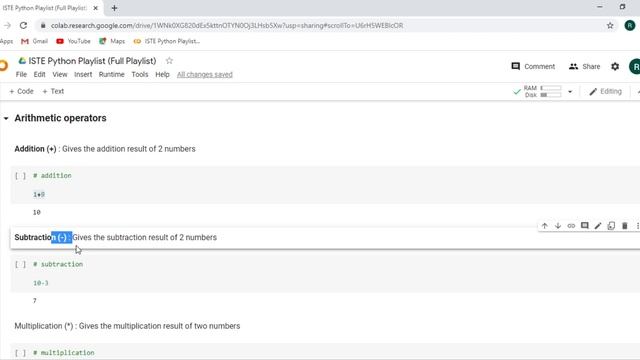Open the runtime connection dropdown arrow
Image resolution: width=640 pixels, height=360 pixels.
pyautogui.click(x=570, y=91)
